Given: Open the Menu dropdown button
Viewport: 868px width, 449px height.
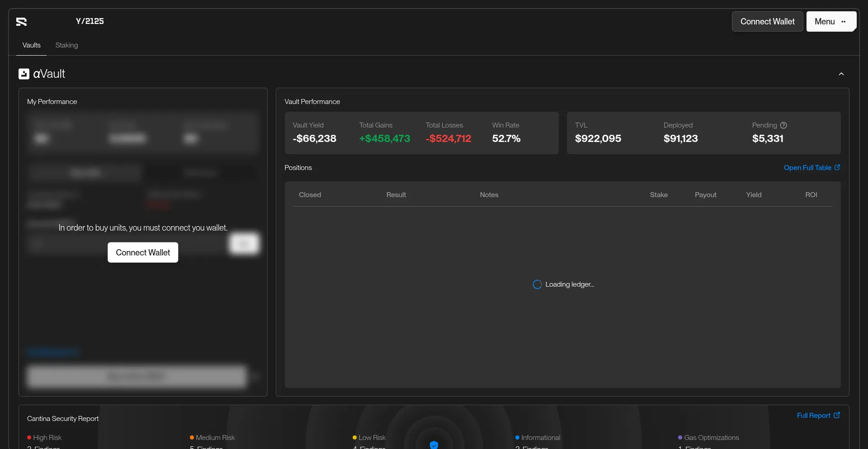Looking at the screenshot, I should (x=831, y=22).
